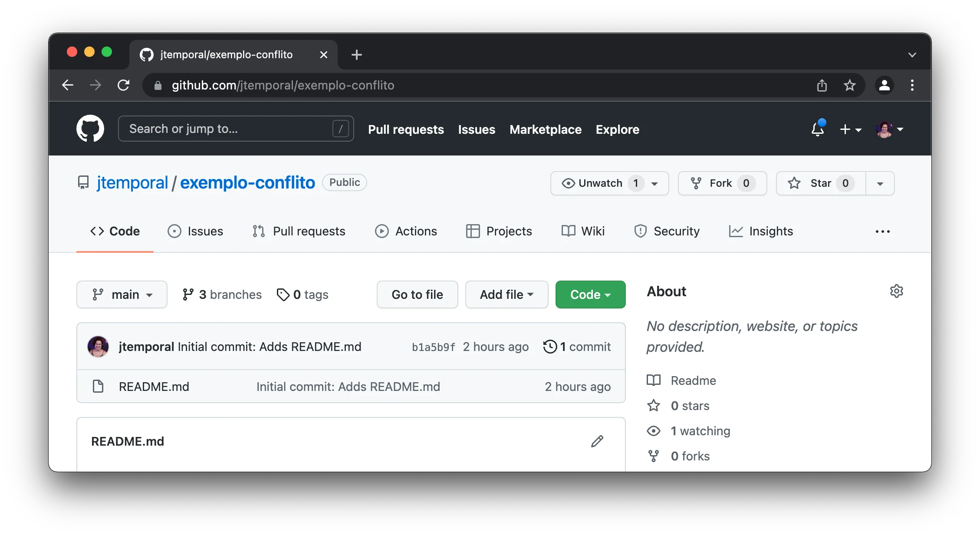Expand the Add file dropdown

coord(506,294)
